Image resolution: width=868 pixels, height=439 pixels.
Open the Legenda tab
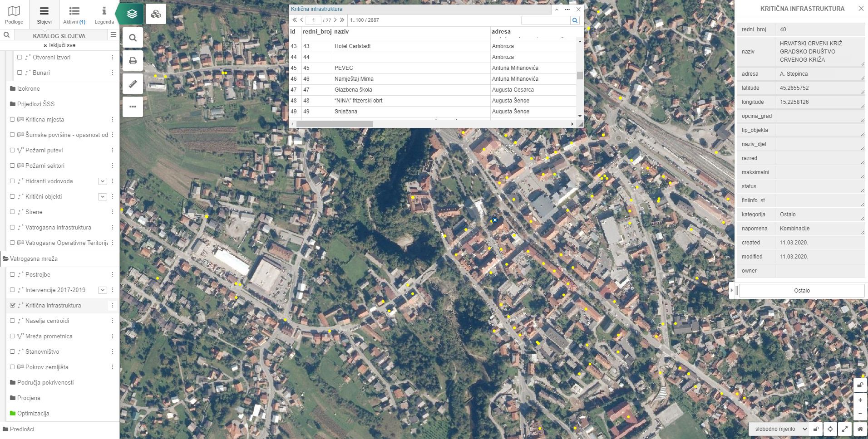pos(104,14)
